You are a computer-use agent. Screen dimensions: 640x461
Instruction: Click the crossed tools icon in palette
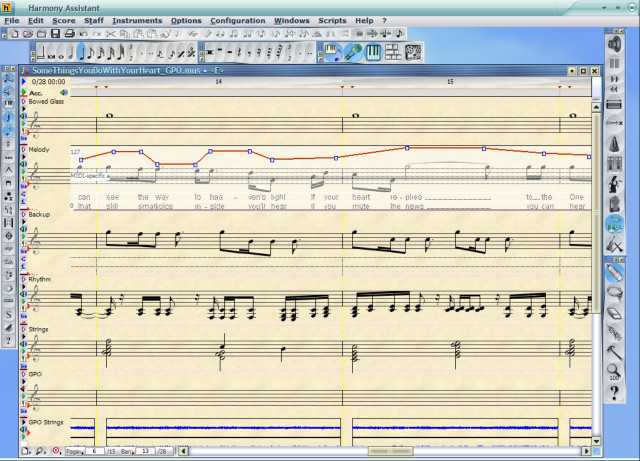click(614, 245)
